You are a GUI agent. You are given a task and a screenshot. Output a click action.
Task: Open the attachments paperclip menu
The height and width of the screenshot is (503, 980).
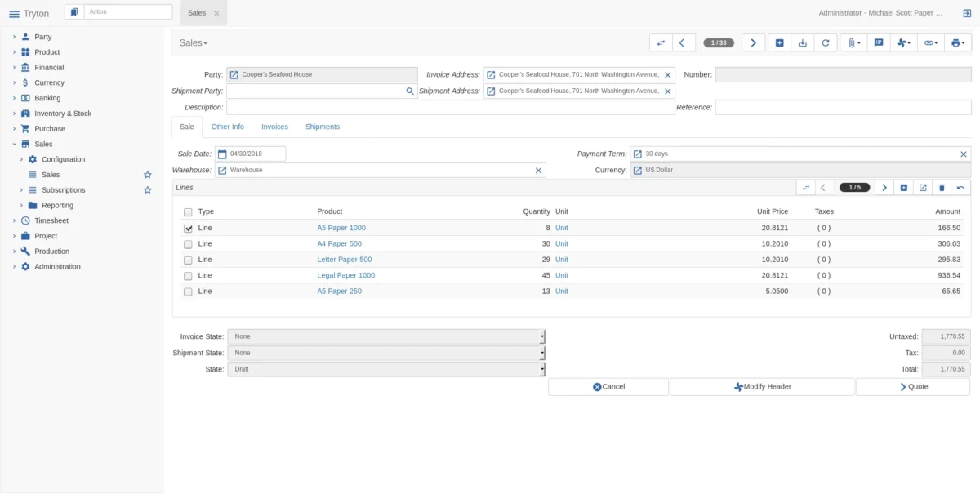click(853, 42)
